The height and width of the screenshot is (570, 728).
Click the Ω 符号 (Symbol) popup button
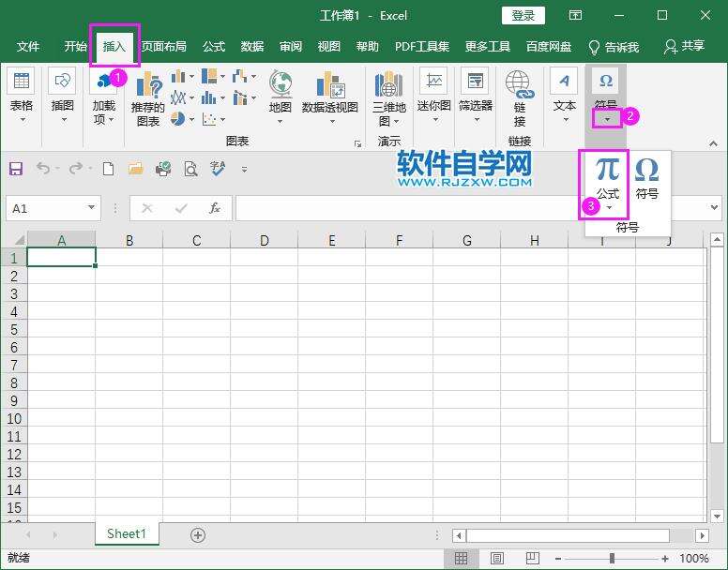(647, 178)
